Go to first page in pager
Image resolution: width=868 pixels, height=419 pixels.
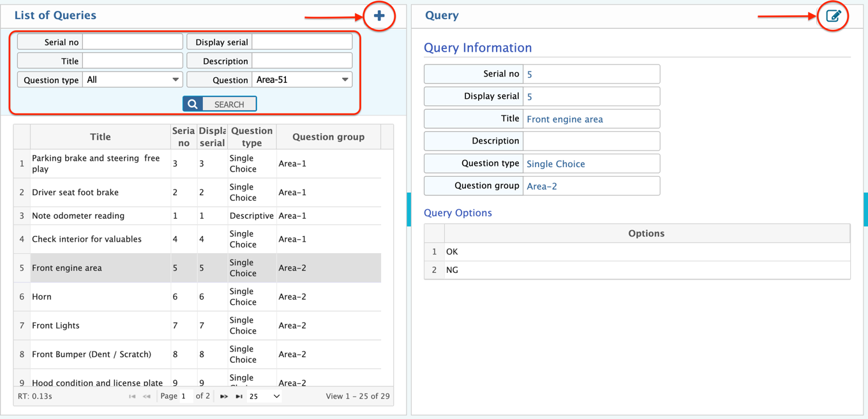[x=132, y=397]
